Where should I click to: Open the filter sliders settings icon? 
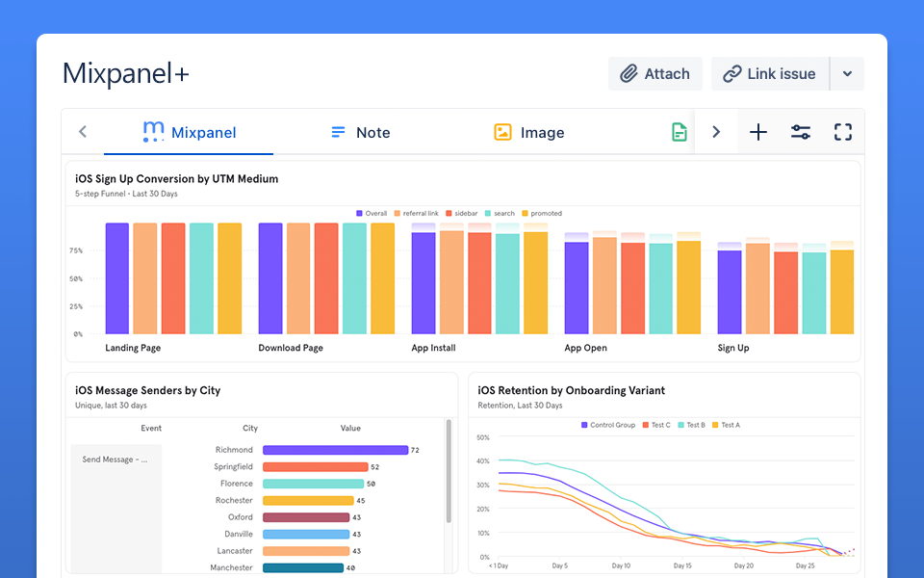pyautogui.click(x=801, y=133)
